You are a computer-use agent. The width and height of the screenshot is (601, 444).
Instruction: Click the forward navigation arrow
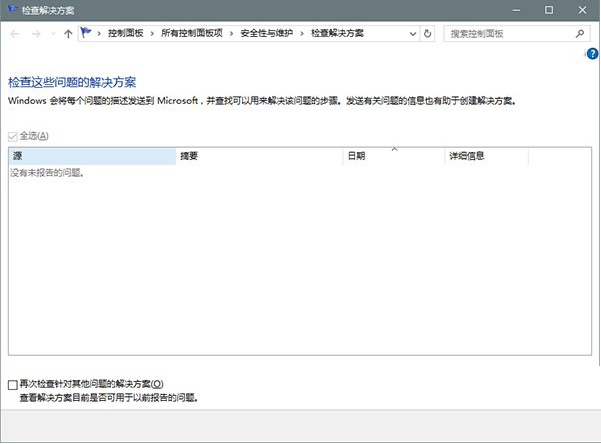coord(36,34)
